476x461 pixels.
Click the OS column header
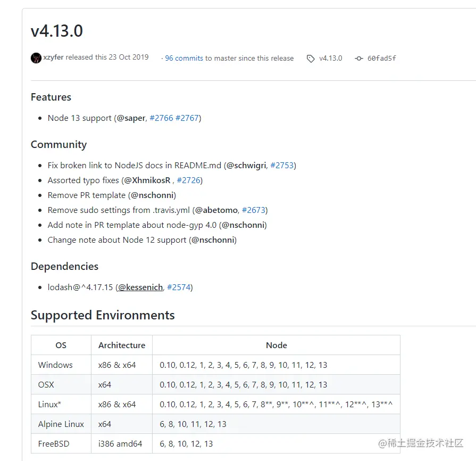coord(61,345)
